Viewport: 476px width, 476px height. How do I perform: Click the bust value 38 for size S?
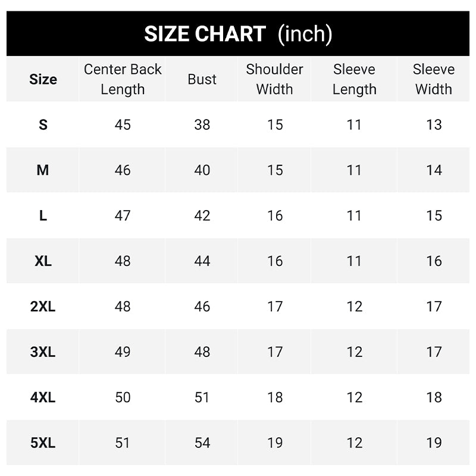[202, 125]
